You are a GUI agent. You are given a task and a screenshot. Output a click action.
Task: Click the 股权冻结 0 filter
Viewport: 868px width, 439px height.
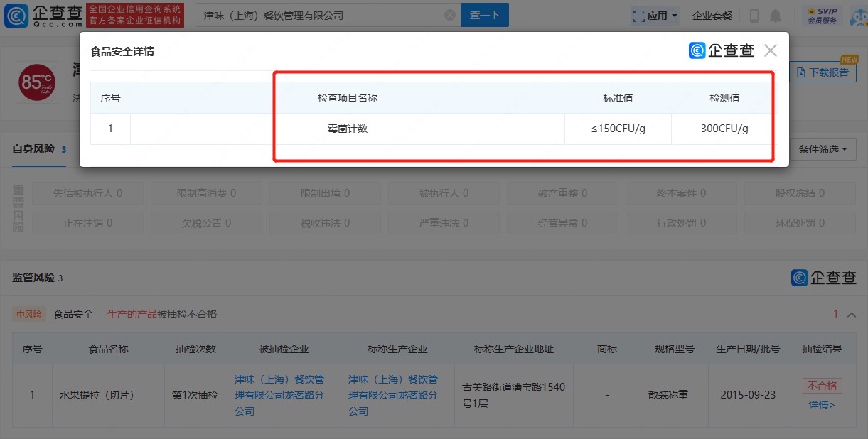800,193
